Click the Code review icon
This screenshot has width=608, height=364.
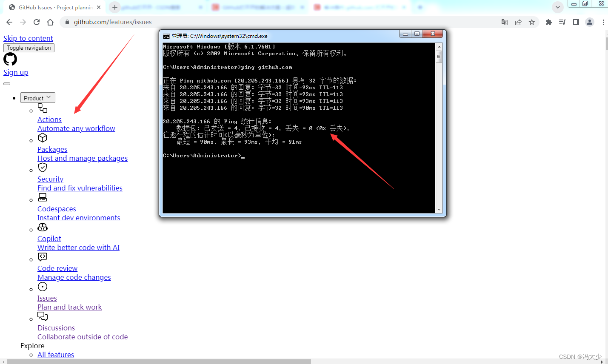43,257
